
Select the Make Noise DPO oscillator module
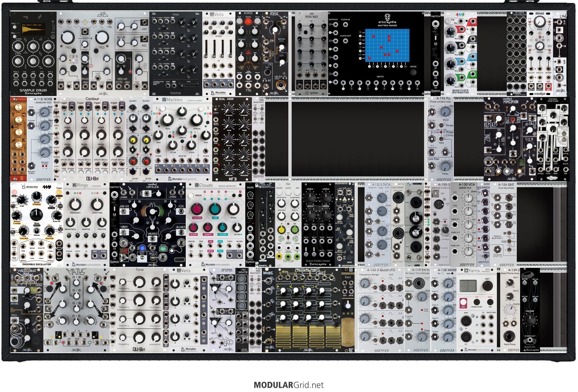103,54
